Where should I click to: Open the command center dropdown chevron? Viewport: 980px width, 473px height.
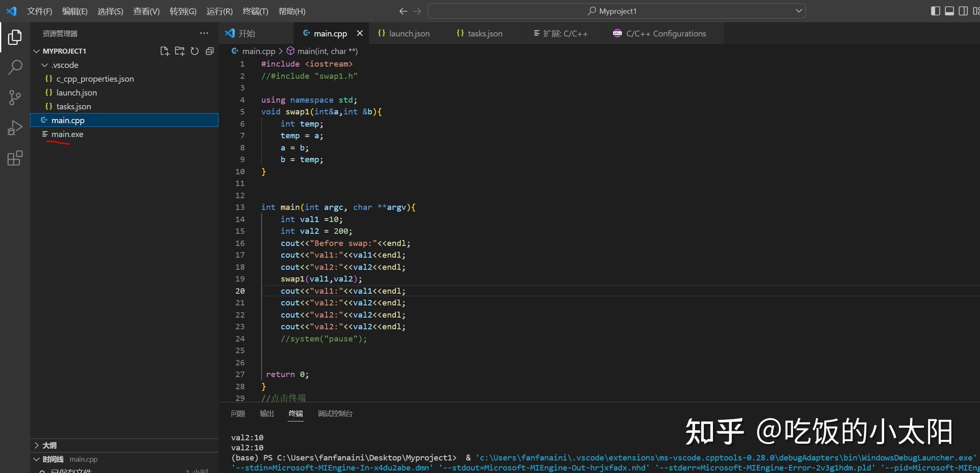798,11
